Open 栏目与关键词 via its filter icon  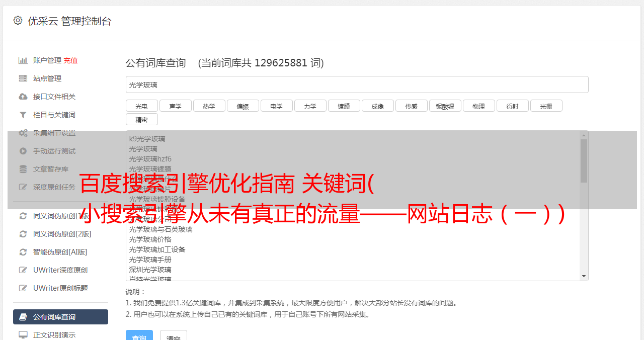[23, 115]
